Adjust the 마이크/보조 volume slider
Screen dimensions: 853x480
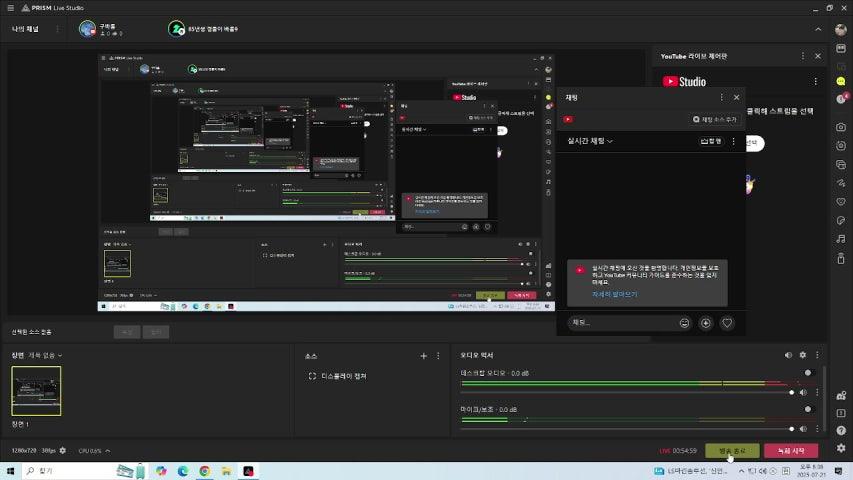[626, 429]
